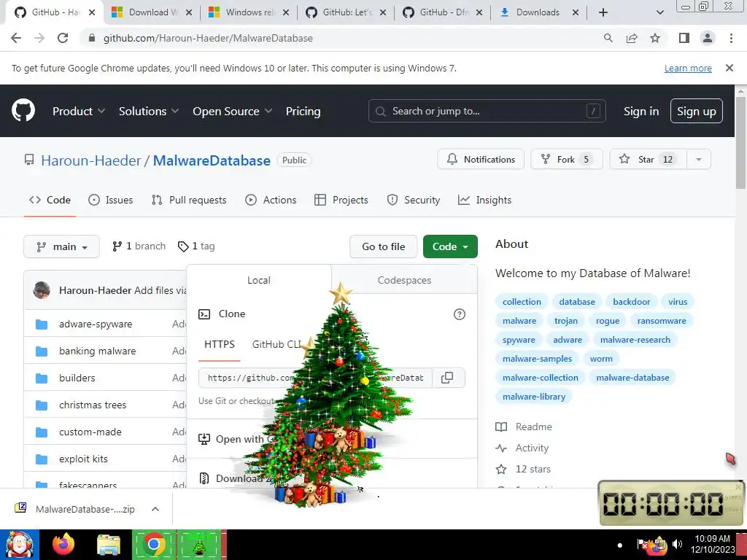Open the Projects tab
747x560 pixels.
(341, 200)
